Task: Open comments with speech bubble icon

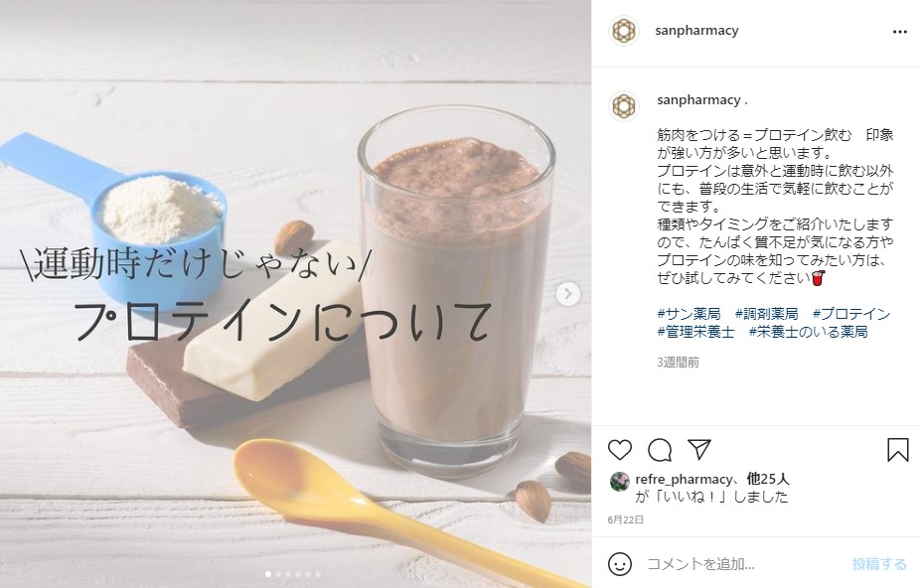Action: coord(660,450)
